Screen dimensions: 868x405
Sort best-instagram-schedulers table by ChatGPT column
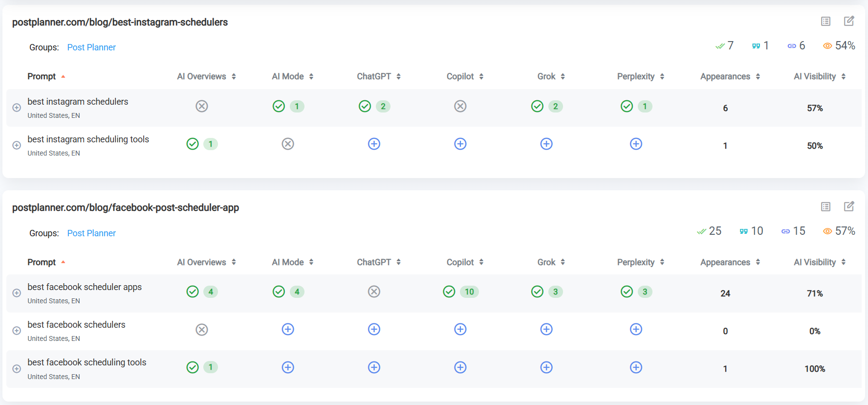click(x=379, y=76)
